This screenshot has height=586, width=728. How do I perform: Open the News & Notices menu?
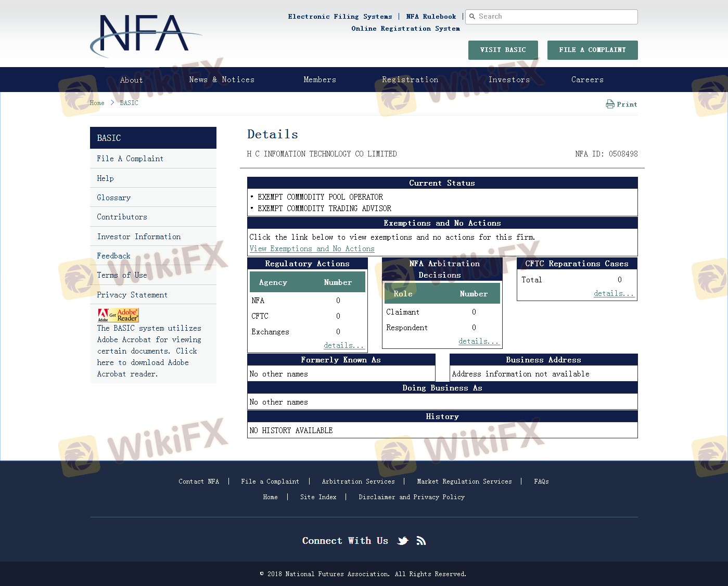[222, 80]
